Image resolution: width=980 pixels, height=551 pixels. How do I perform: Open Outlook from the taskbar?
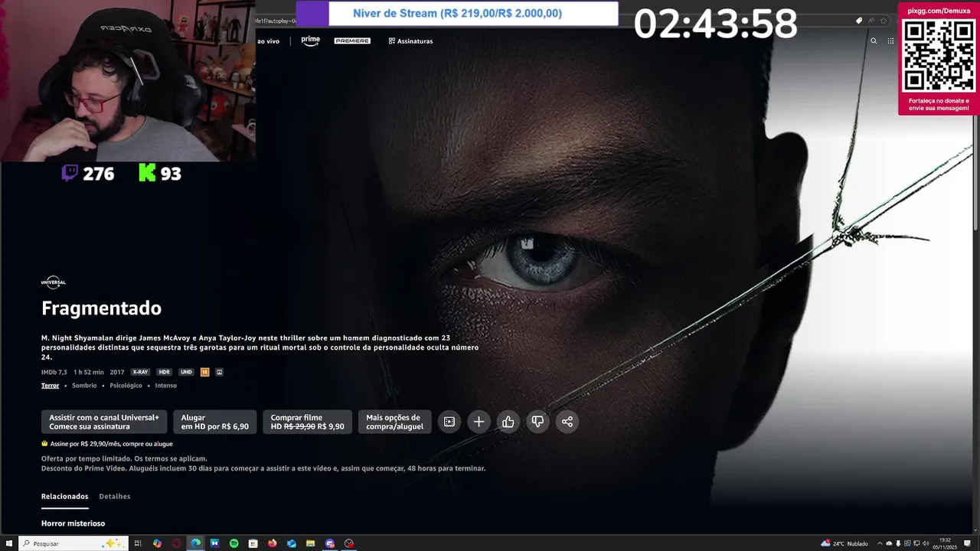[x=292, y=543]
